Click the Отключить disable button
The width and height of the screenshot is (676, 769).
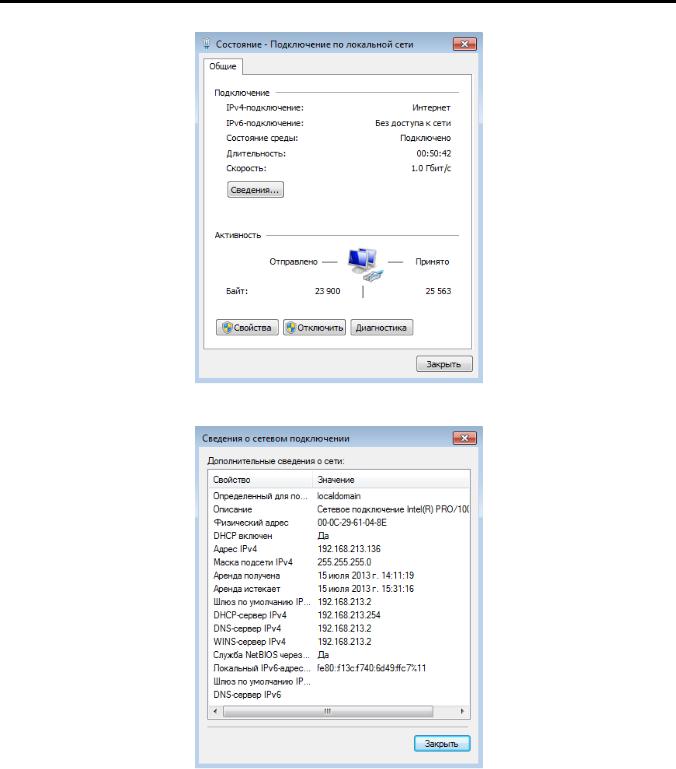point(314,328)
